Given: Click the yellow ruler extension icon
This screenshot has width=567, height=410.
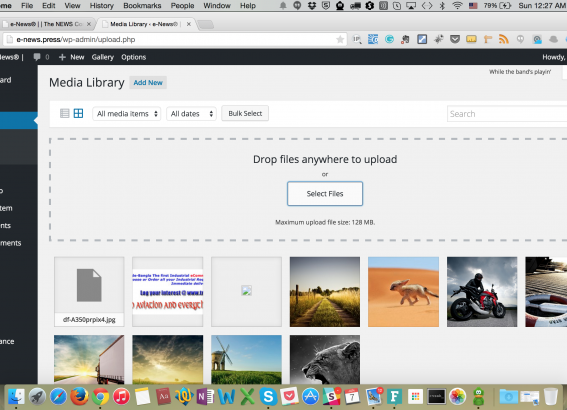Looking at the screenshot, I should [x=471, y=39].
